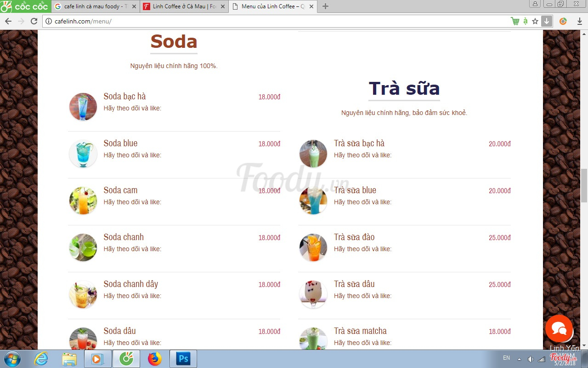The height and width of the screenshot is (368, 588).
Task: Click the 'Soda bạc hà' menu item title
Action: click(x=124, y=96)
